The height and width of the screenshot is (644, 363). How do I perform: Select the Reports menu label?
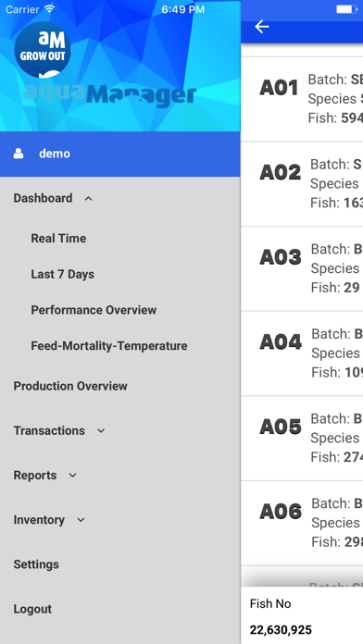coord(35,476)
